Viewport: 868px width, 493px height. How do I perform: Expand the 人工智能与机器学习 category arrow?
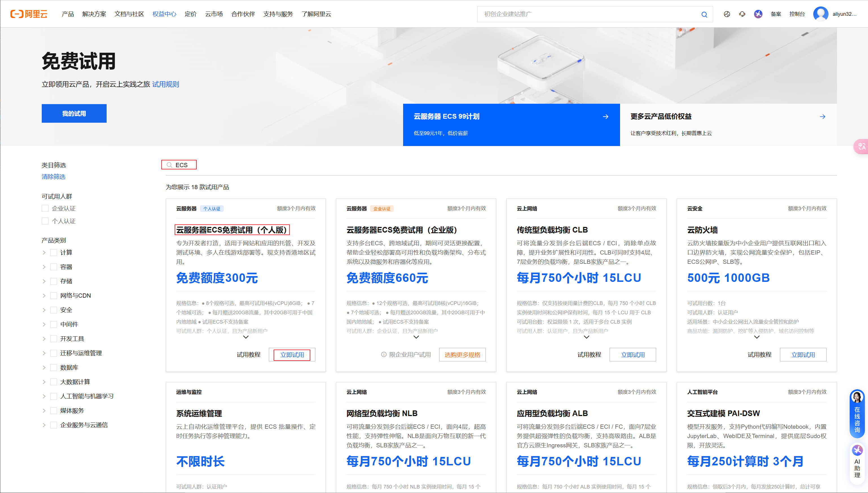tap(44, 396)
